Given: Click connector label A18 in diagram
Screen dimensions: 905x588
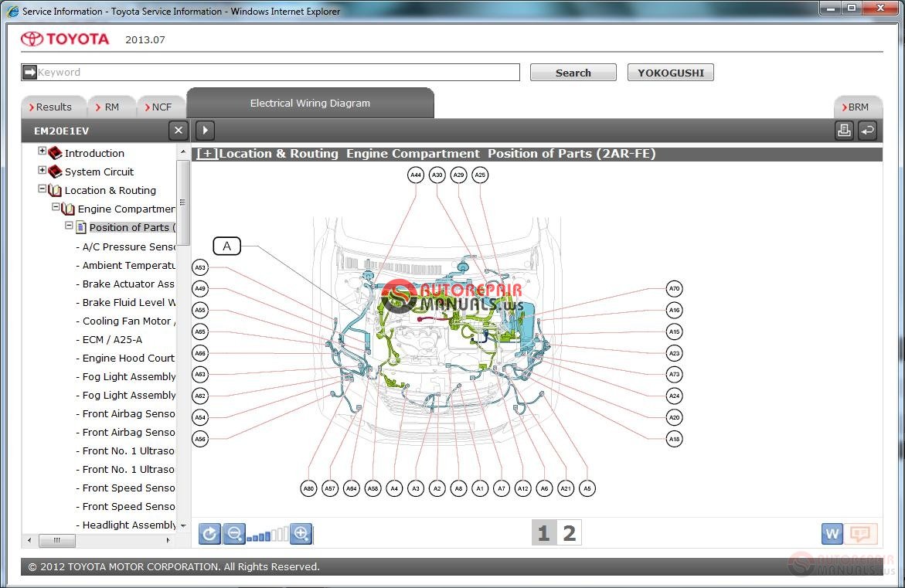Looking at the screenshot, I should (674, 439).
